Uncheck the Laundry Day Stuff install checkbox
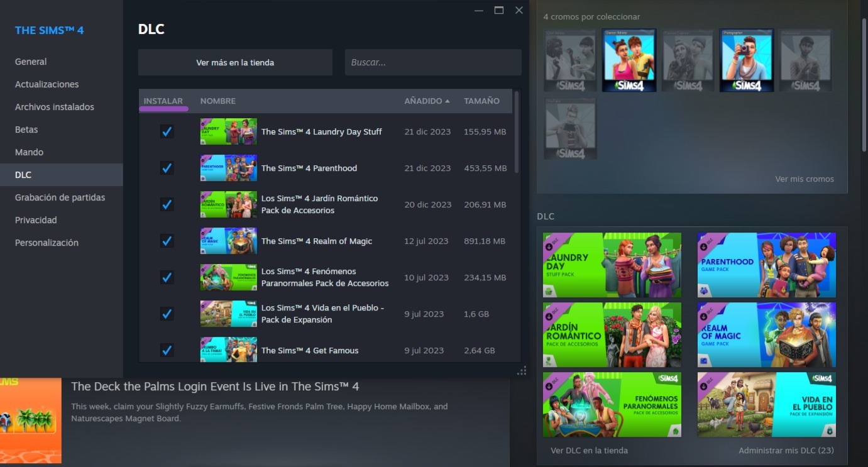Image resolution: width=868 pixels, height=467 pixels. (x=167, y=132)
